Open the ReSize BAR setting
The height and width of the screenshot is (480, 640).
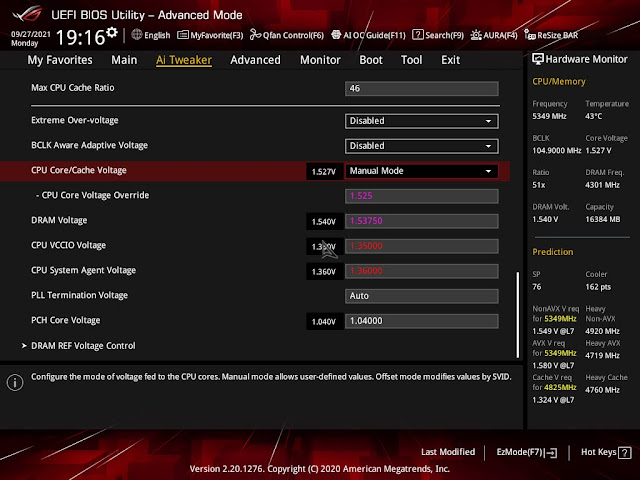pyautogui.click(x=551, y=35)
